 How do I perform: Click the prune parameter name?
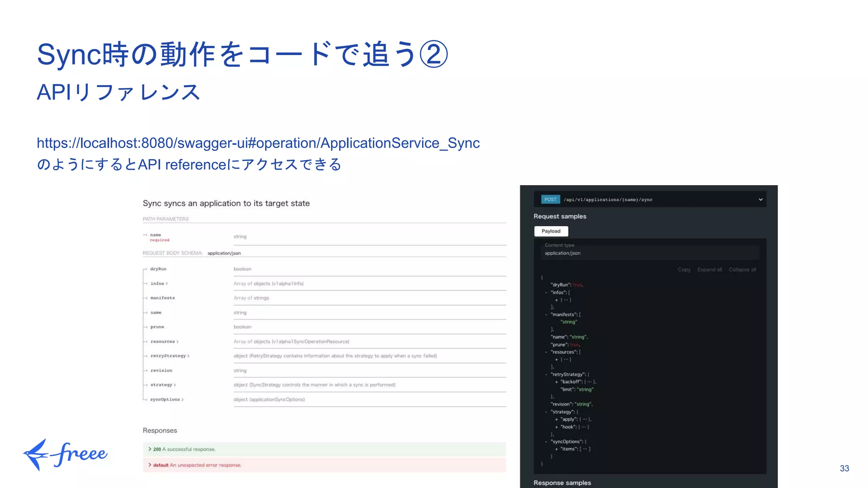point(157,327)
